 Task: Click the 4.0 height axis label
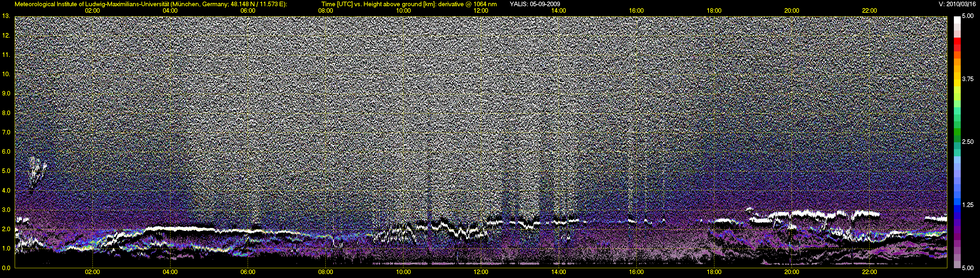tap(6, 190)
